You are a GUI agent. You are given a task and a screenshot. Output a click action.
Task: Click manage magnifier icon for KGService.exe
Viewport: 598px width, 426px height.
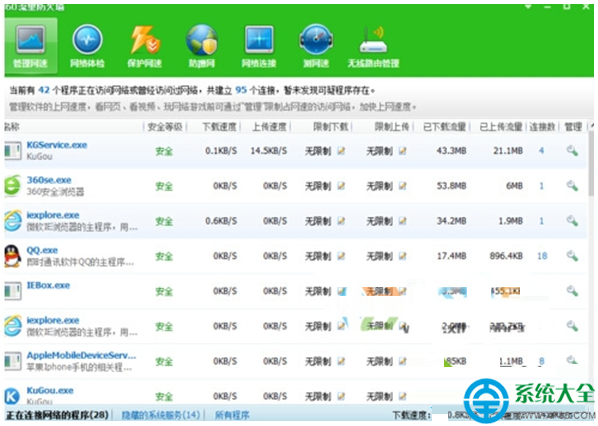point(572,151)
